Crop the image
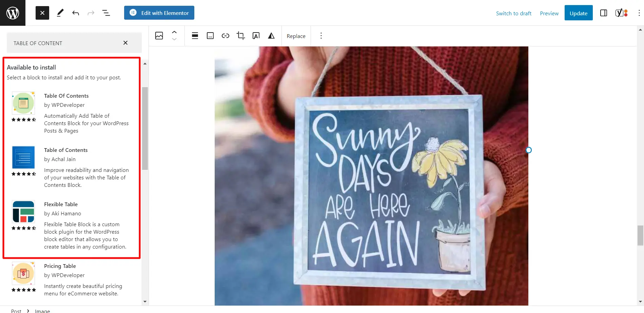 [241, 36]
